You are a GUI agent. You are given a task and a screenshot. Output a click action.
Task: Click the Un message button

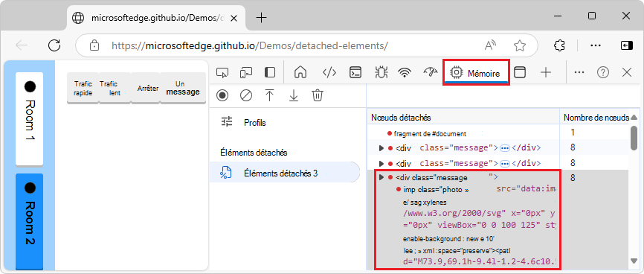pyautogui.click(x=182, y=88)
